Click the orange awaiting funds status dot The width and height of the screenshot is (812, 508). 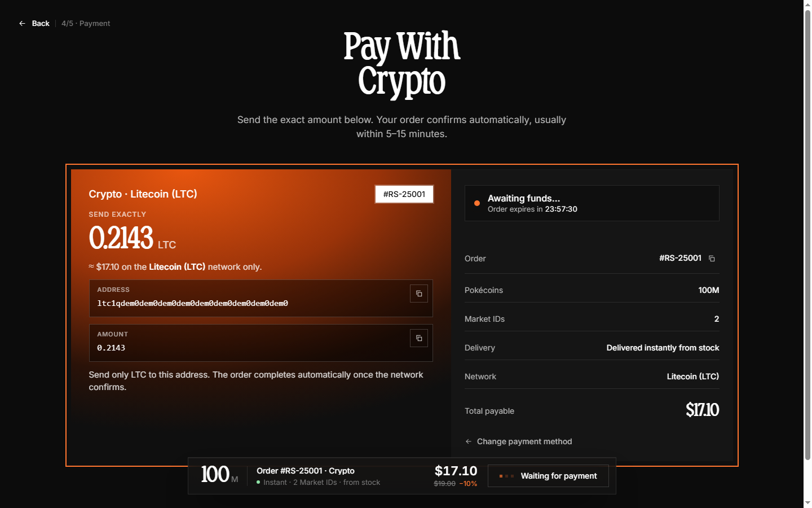(477, 203)
